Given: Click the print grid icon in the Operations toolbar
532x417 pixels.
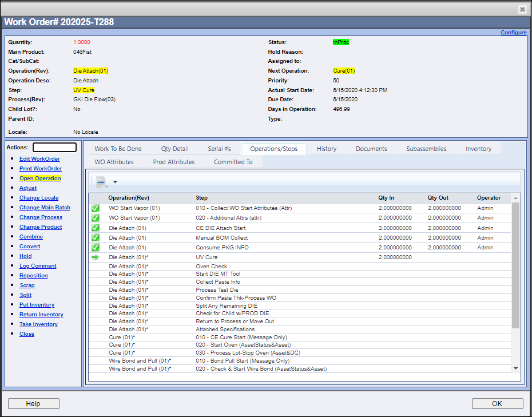Looking at the screenshot, I should pos(101,181).
